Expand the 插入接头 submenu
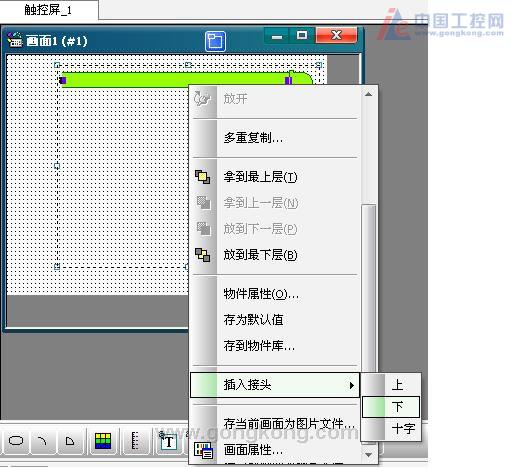 coord(275,385)
